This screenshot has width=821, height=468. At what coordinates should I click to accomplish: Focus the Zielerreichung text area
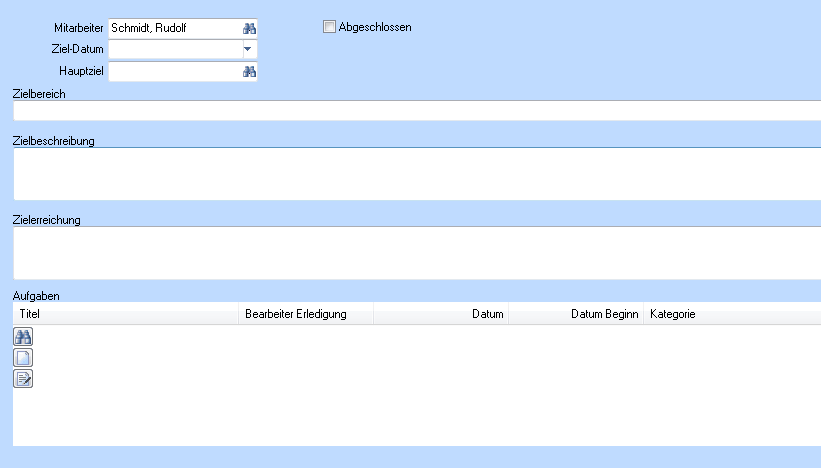pyautogui.click(x=417, y=253)
